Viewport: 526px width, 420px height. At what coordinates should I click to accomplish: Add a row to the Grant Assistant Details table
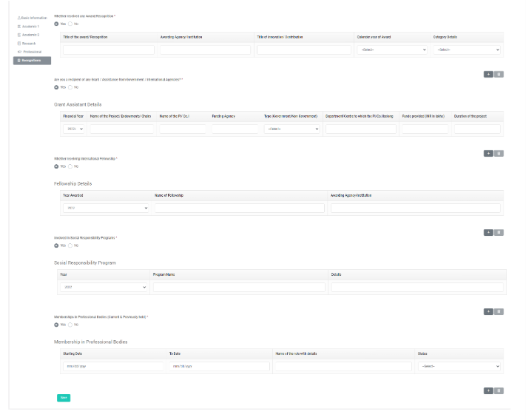coord(488,154)
